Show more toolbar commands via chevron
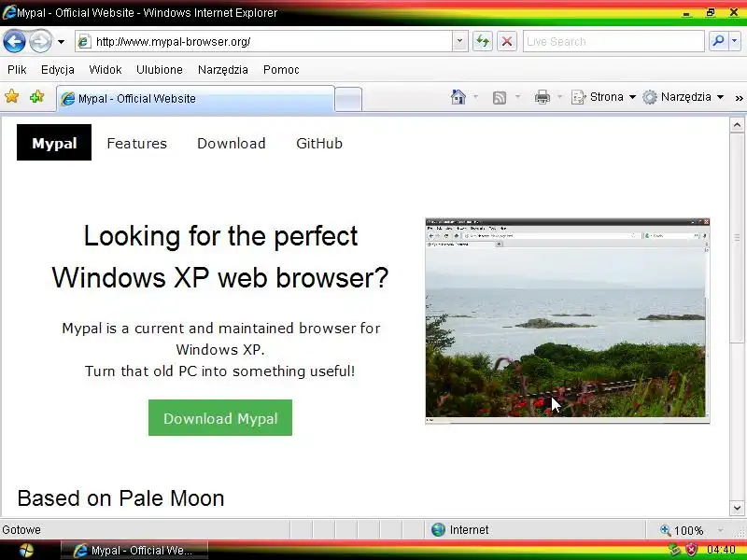747x560 pixels. (x=739, y=98)
